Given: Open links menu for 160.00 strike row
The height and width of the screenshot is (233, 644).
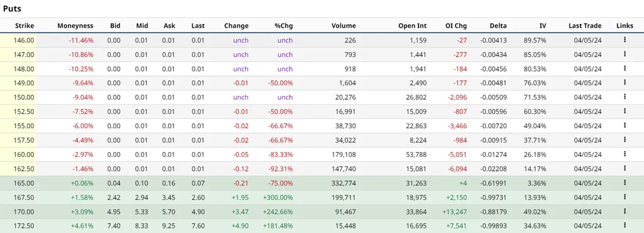Looking at the screenshot, I should 625,154.
